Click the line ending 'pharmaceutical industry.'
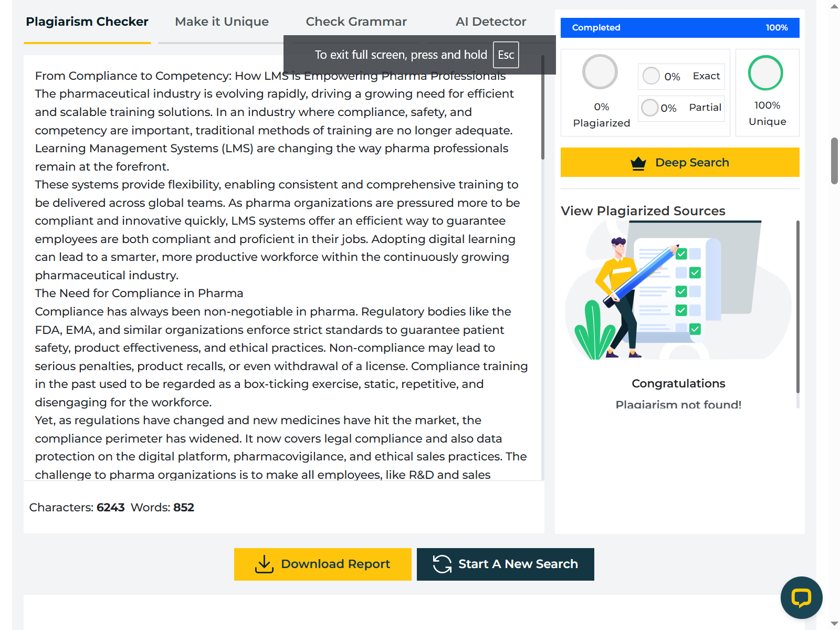The image size is (840, 630). click(107, 276)
